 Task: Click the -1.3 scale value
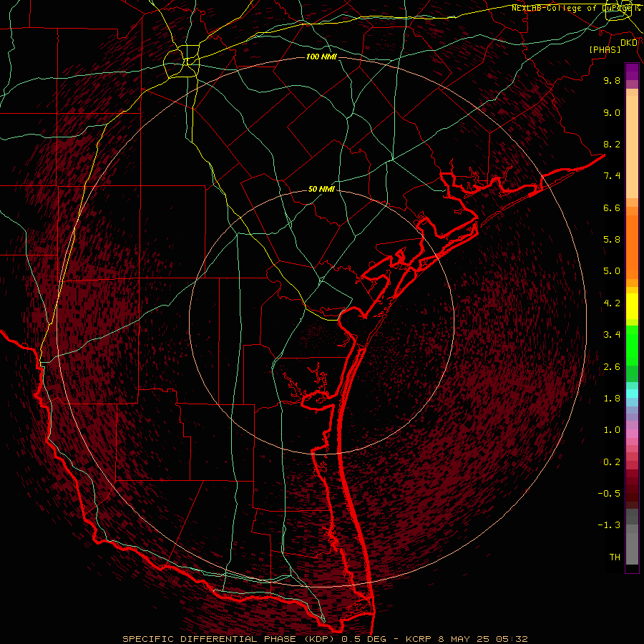click(x=609, y=525)
